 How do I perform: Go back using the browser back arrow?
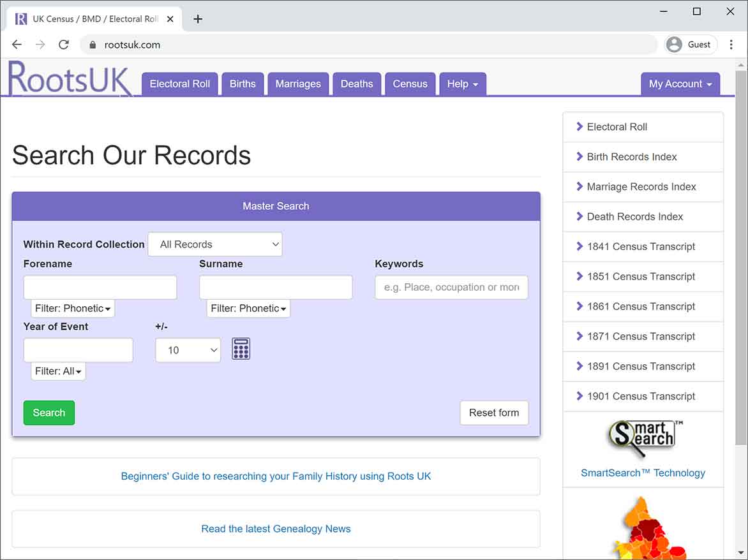point(17,44)
